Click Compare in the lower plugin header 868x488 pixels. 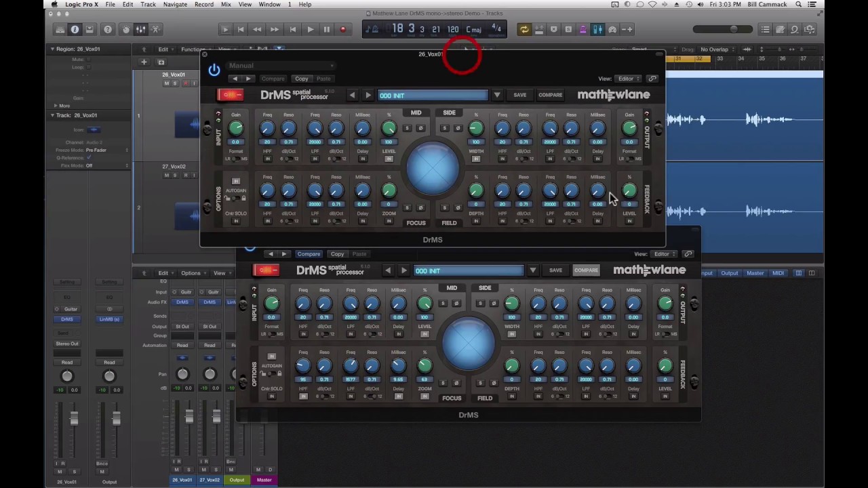(309, 254)
